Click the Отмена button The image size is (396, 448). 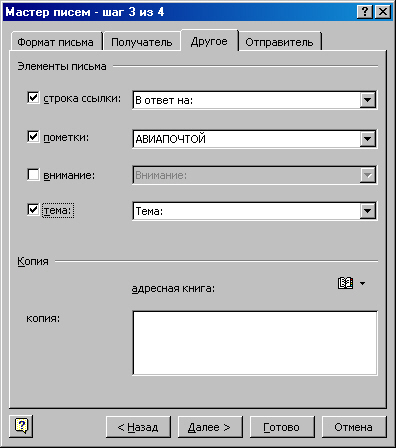click(354, 427)
